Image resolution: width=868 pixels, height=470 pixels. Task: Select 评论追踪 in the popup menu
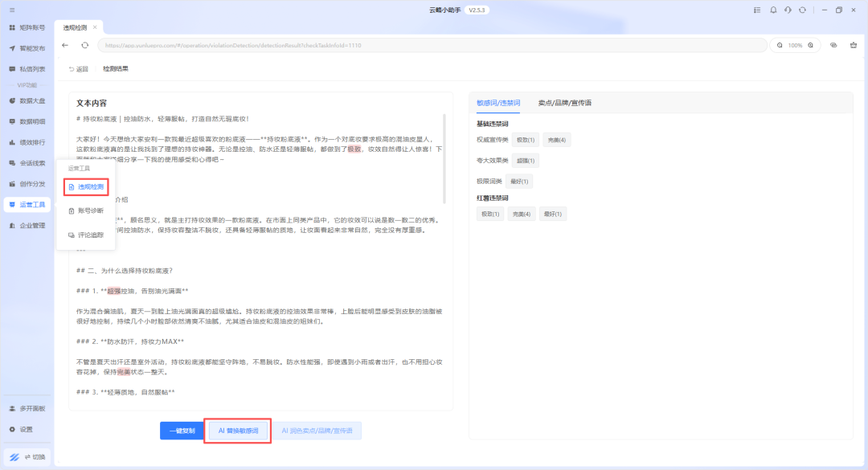90,235
